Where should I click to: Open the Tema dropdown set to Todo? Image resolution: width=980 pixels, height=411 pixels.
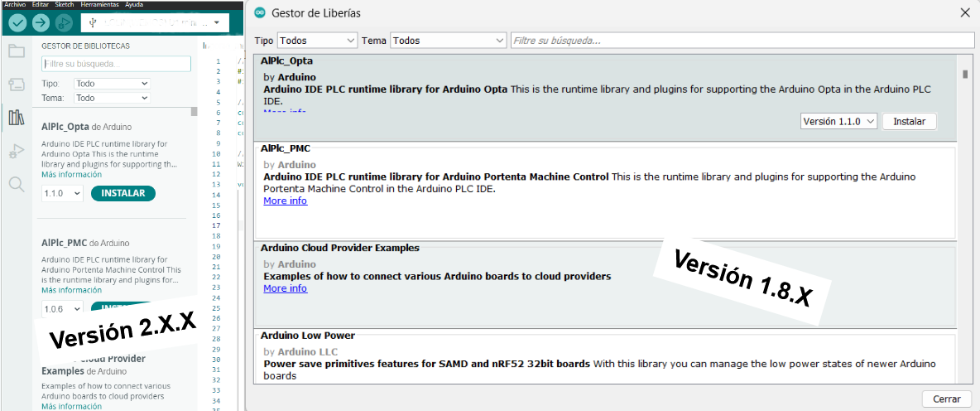pyautogui.click(x=112, y=99)
